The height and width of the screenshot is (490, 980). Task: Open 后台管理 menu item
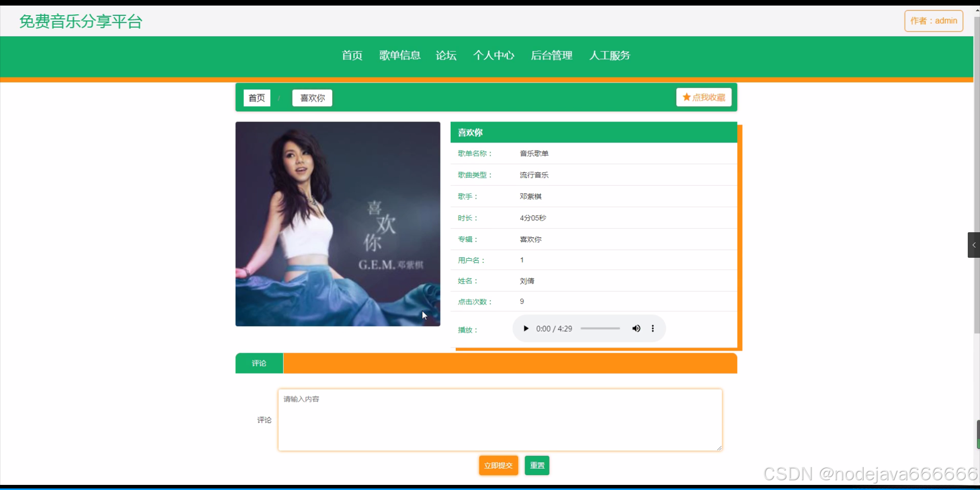(552, 55)
